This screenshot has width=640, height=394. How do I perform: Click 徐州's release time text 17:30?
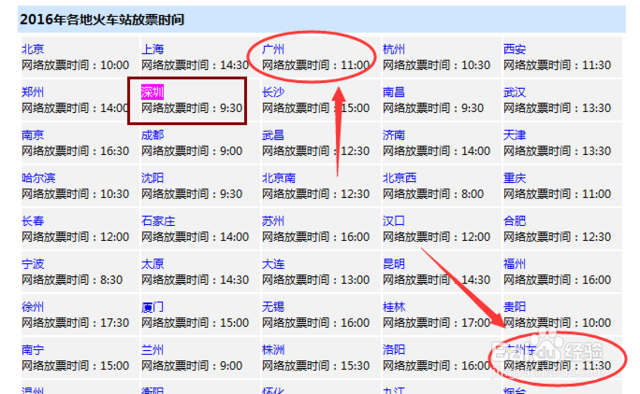tap(115, 323)
